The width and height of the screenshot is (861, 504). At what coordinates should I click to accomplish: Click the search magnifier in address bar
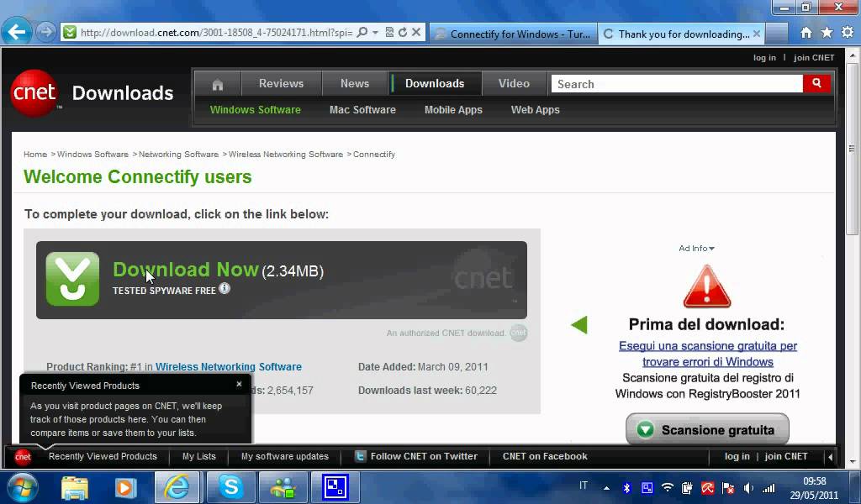[x=362, y=33]
